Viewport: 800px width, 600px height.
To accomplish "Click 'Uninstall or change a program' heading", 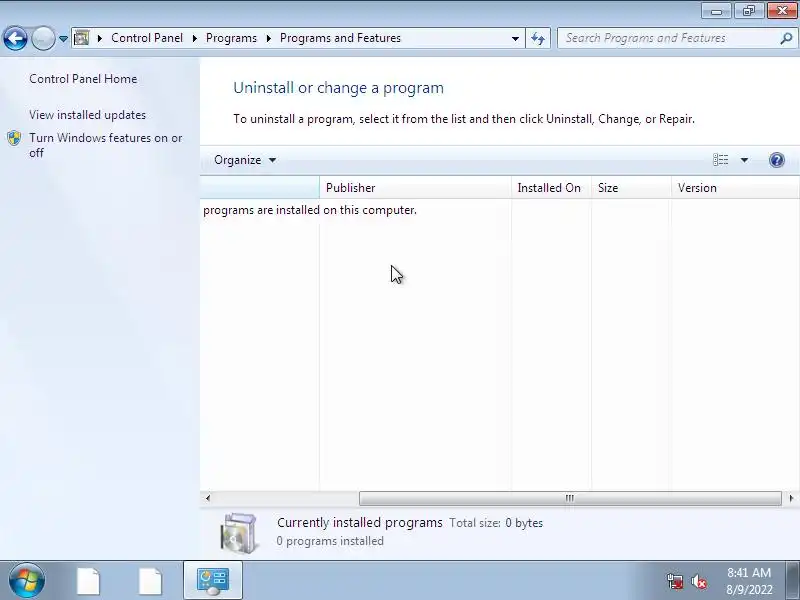I will pos(338,88).
